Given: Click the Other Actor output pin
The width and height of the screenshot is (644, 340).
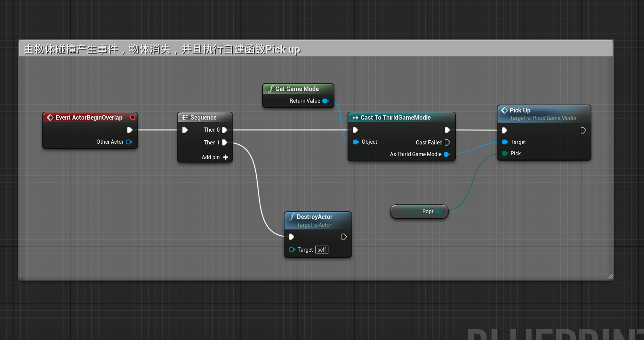Looking at the screenshot, I should (129, 142).
